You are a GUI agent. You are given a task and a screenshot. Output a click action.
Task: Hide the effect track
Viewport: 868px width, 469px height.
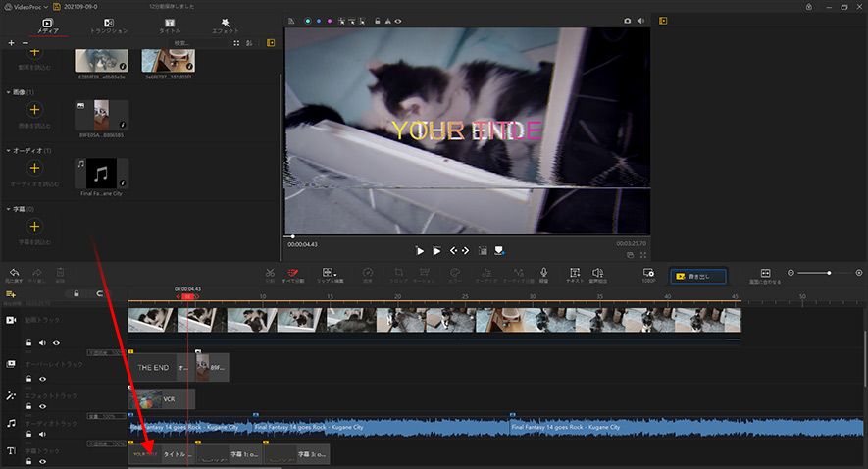click(x=42, y=406)
